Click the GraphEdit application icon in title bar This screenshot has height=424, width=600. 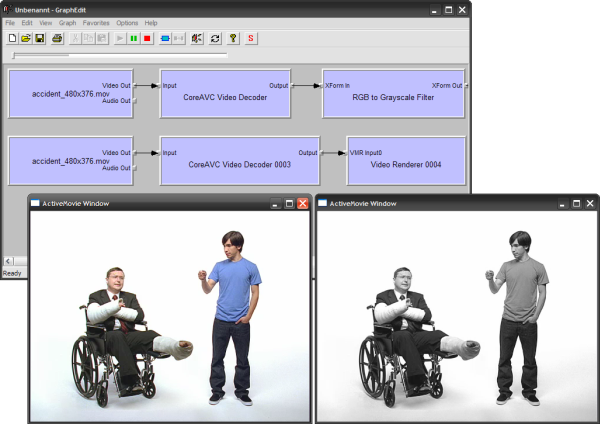click(7, 9)
